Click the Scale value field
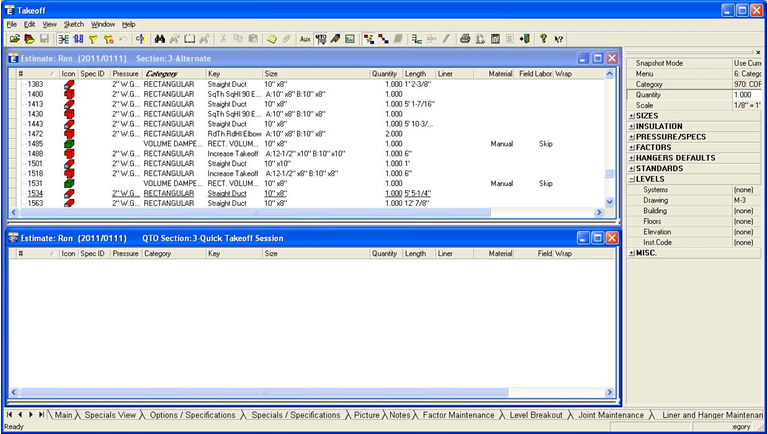Screen dimensions: 768x434 pos(747,105)
